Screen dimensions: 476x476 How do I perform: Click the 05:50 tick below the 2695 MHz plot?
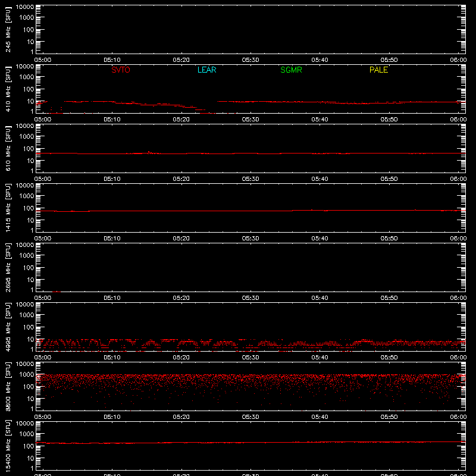[x=389, y=298]
